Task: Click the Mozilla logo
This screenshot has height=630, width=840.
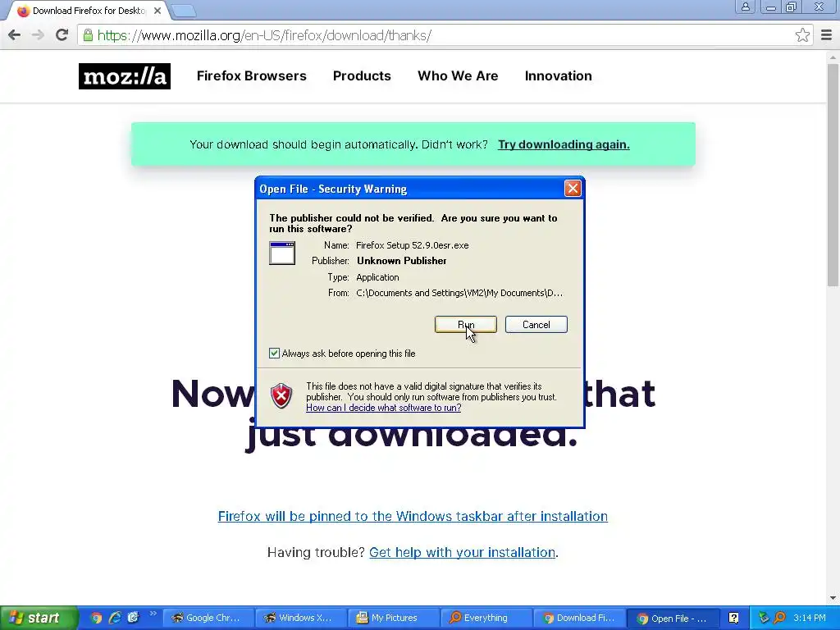Action: pyautogui.click(x=125, y=76)
